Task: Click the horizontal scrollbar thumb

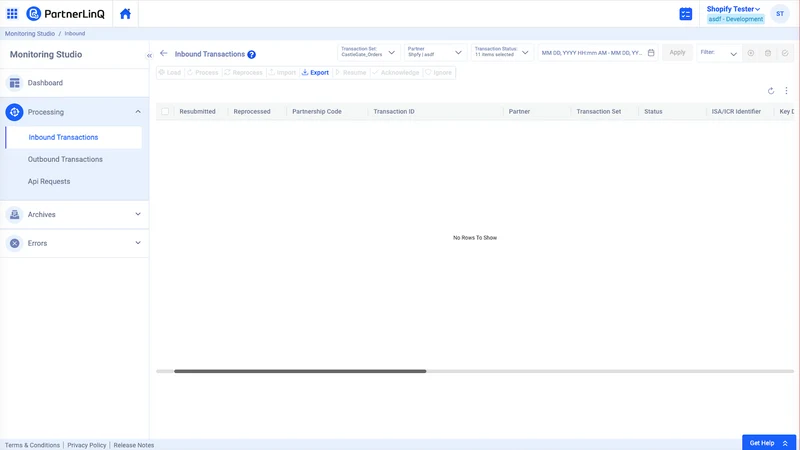Action: [x=300, y=371]
